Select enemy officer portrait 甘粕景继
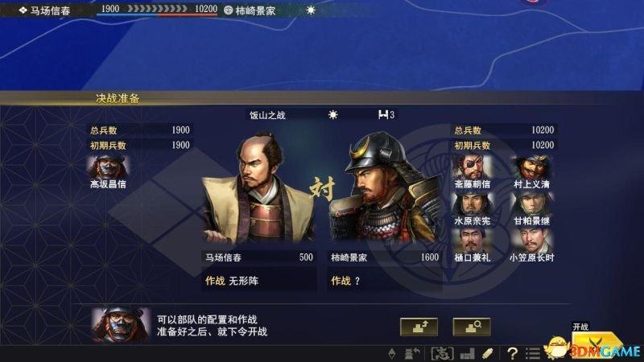This screenshot has height=362, width=644. pos(531,208)
